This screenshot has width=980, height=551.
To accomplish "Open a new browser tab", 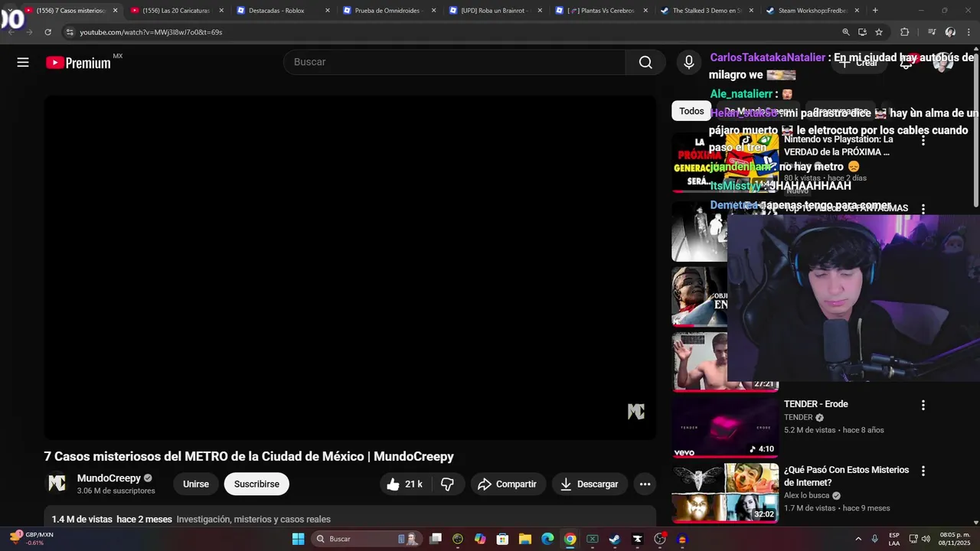I will 875,11.
